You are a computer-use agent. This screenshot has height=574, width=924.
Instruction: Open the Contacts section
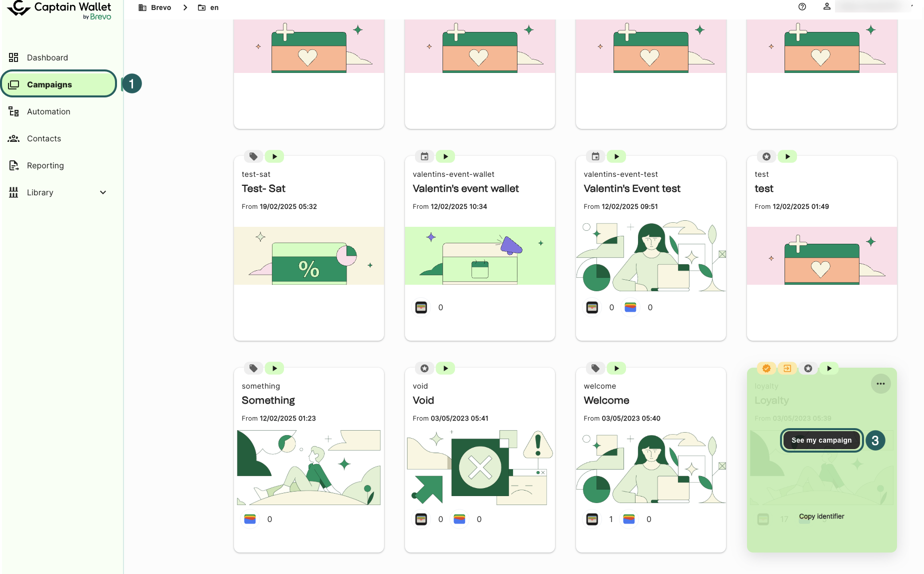(x=44, y=138)
